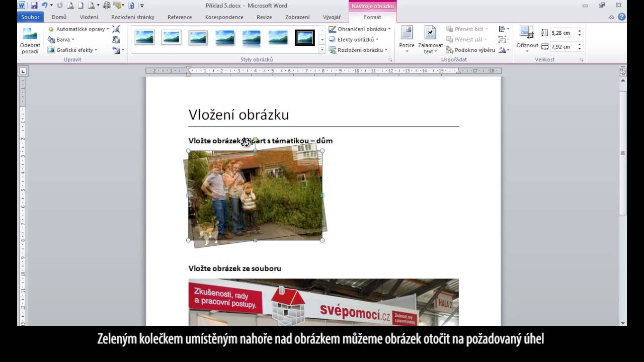Minimize the ribbon with the caret icon
Viewport: 644px width, 362px height.
(x=611, y=17)
